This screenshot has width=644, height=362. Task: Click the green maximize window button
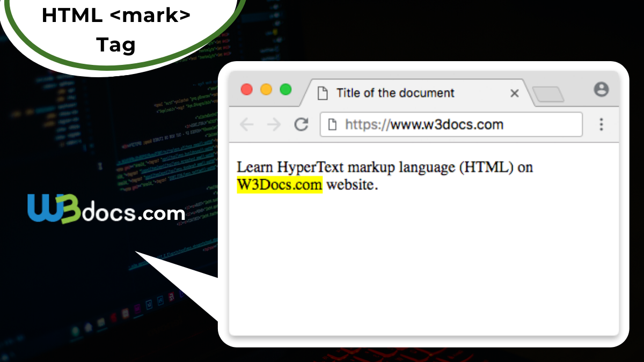[x=286, y=90]
